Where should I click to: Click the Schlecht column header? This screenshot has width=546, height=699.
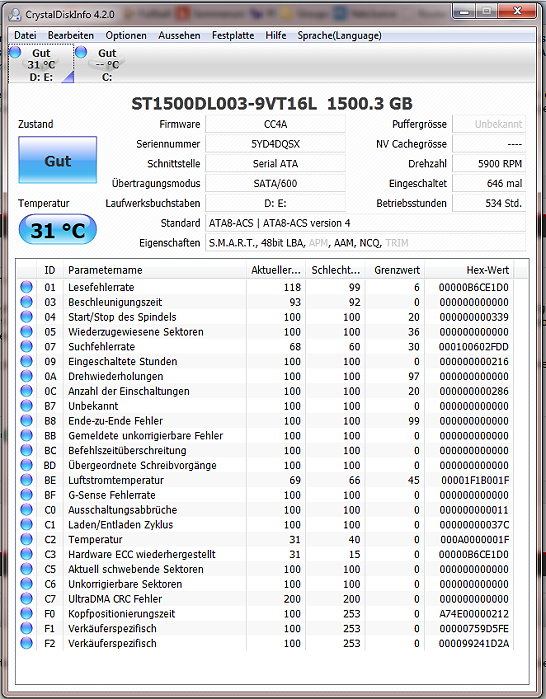tap(335, 270)
